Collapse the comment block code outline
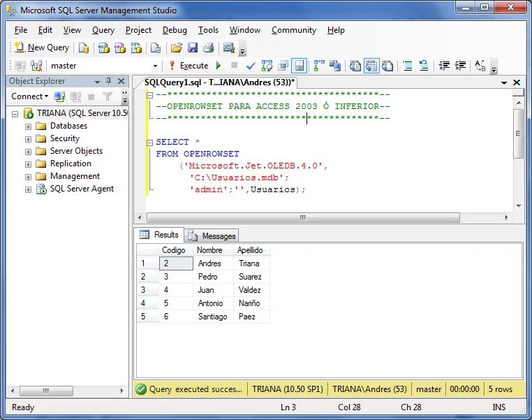 point(149,96)
